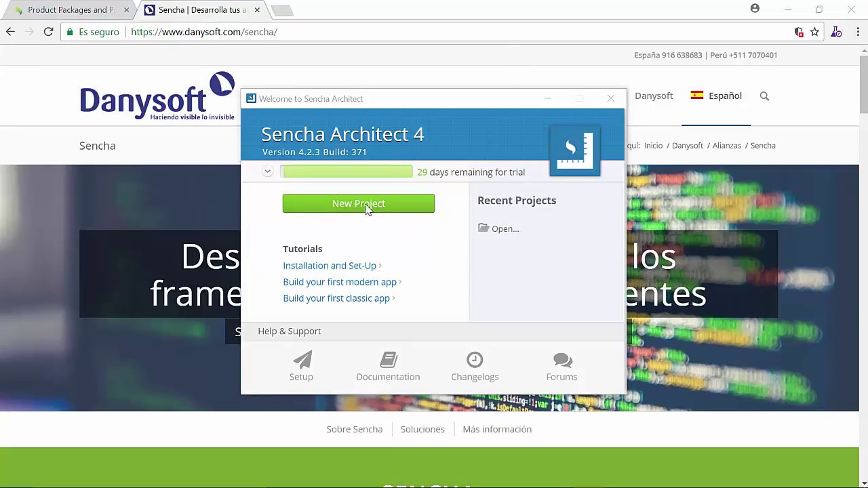The image size is (868, 488).
Task: Click the Help & Support header
Action: (x=290, y=331)
